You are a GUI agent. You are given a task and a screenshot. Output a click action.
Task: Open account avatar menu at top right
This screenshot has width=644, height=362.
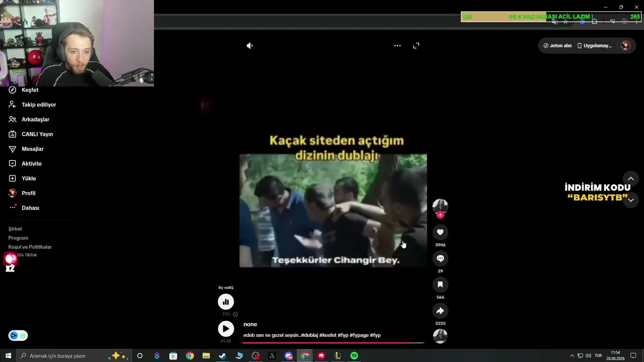[x=625, y=46]
